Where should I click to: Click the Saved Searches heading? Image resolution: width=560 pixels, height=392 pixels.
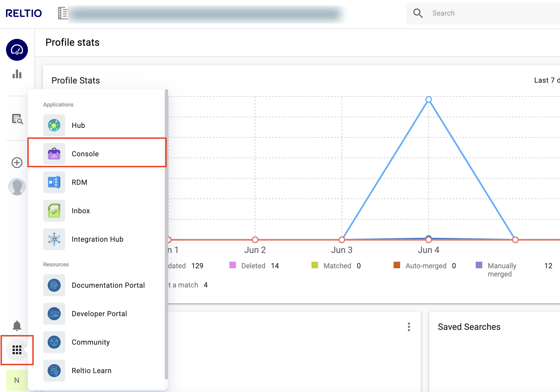[469, 327]
